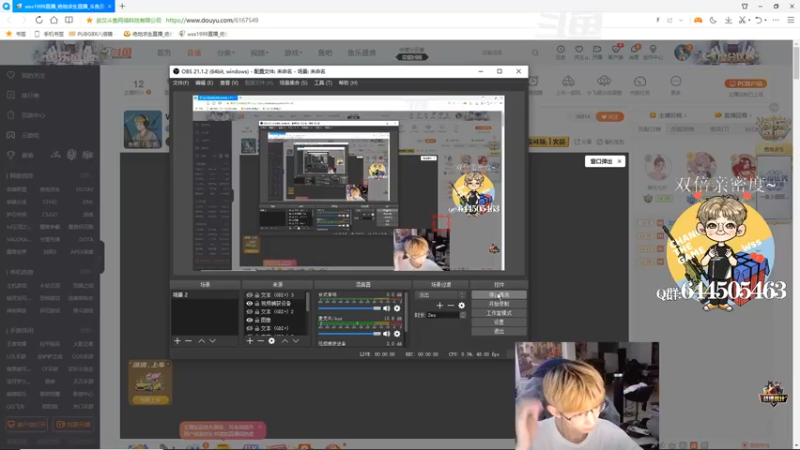Open OBS 工具(T) menu
The height and width of the screenshot is (450, 800).
click(x=323, y=83)
